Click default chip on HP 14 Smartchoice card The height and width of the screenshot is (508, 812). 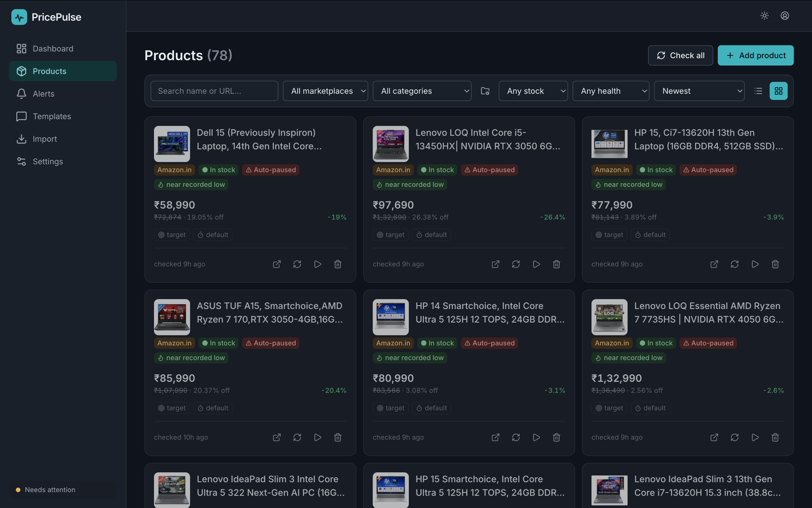coord(432,408)
